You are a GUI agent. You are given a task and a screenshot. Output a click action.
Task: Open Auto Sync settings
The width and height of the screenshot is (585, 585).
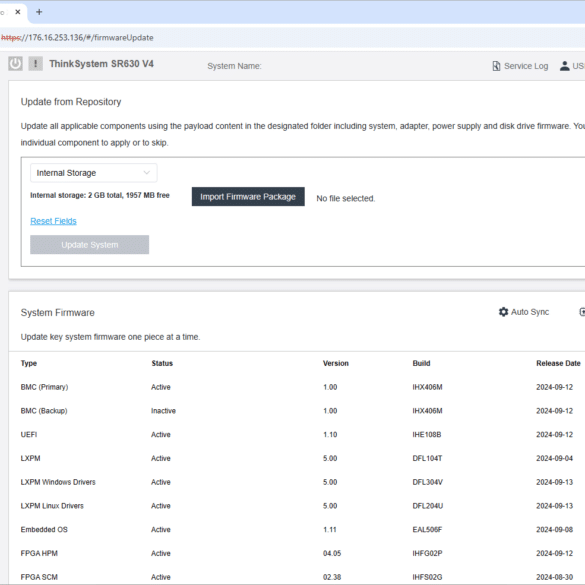coord(524,312)
